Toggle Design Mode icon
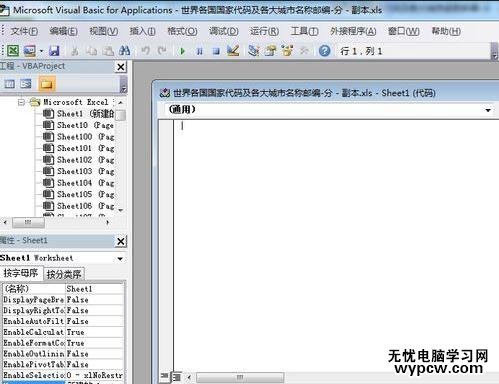The width and height of the screenshot is (499, 384). click(233, 51)
